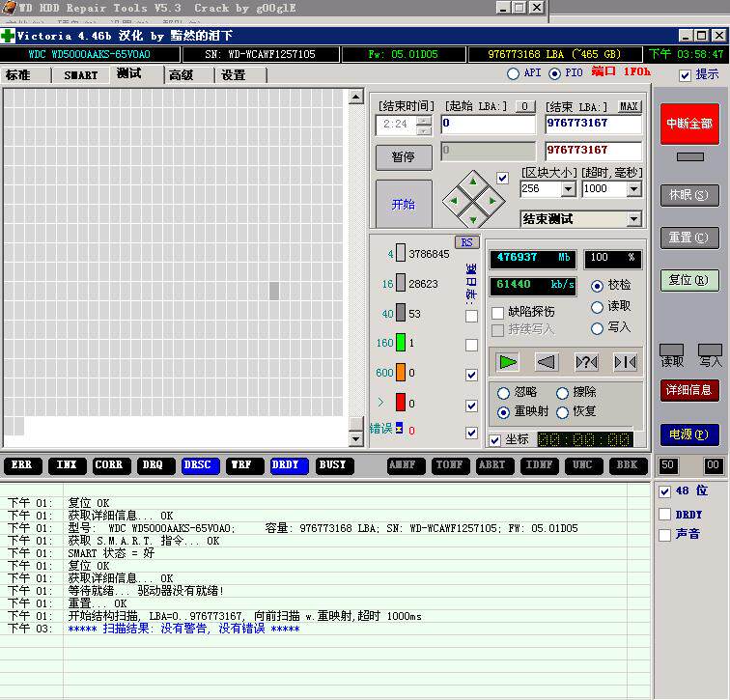Click the 休眠 (S) sleep button

coord(689,195)
